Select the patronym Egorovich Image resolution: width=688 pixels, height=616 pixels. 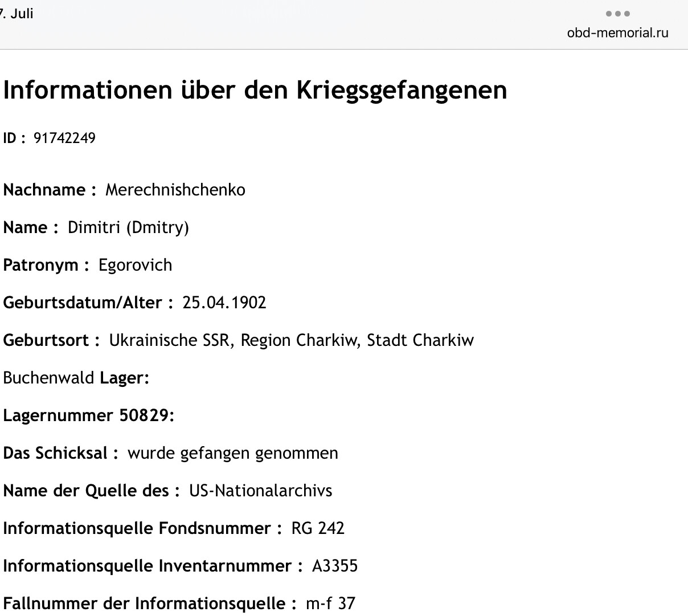click(136, 265)
